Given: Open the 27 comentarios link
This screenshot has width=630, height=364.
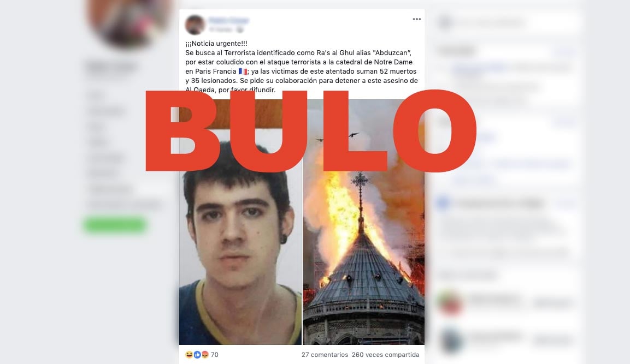Looking at the screenshot, I should 325,355.
